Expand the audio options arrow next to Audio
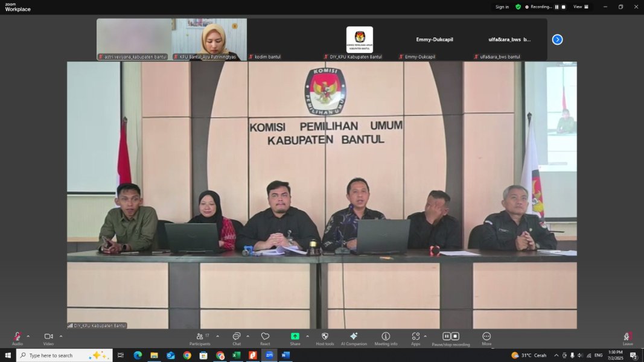Image resolution: width=644 pixels, height=362 pixels. point(28,336)
